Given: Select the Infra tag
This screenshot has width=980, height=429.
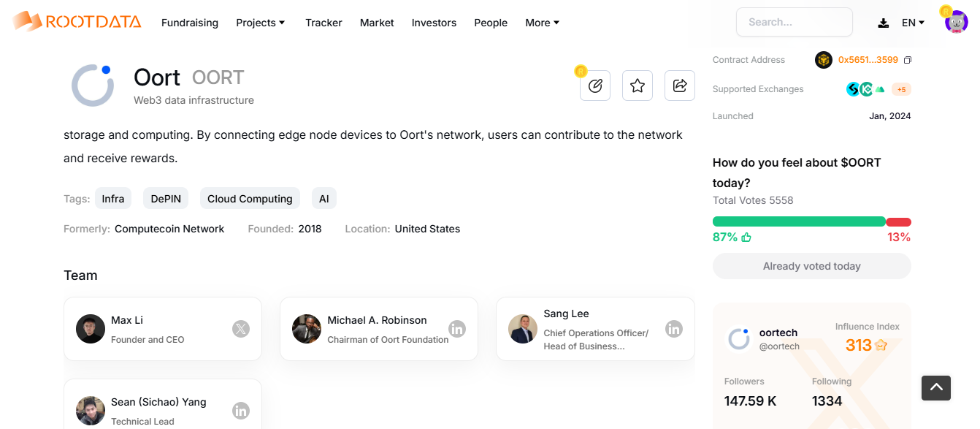Looking at the screenshot, I should [x=113, y=198].
